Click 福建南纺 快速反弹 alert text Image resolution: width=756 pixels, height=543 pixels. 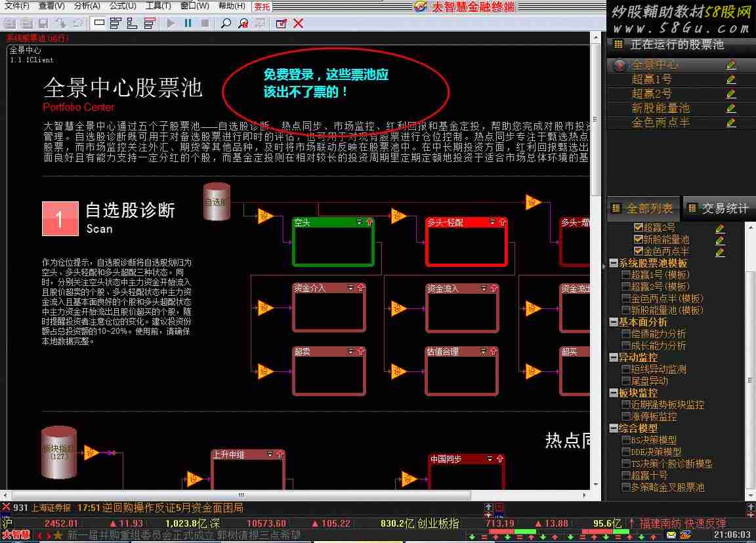(x=682, y=523)
